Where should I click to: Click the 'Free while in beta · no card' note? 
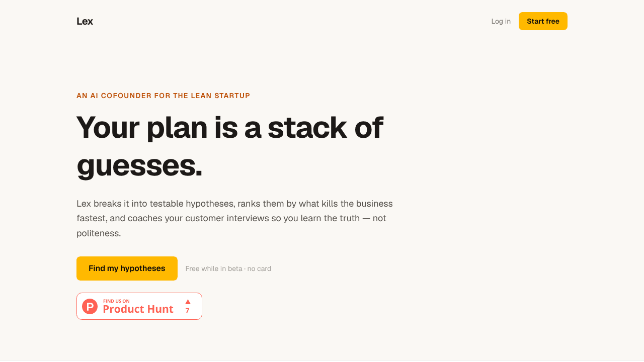pos(228,268)
